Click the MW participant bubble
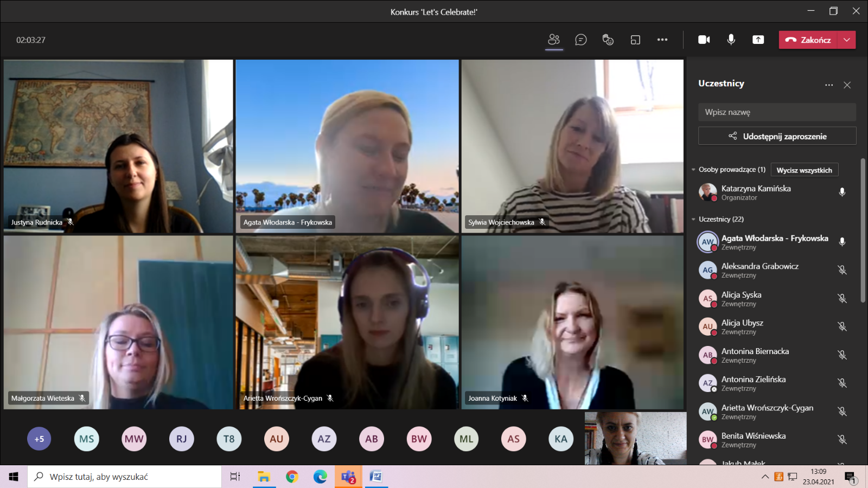The image size is (868, 488). (134, 439)
